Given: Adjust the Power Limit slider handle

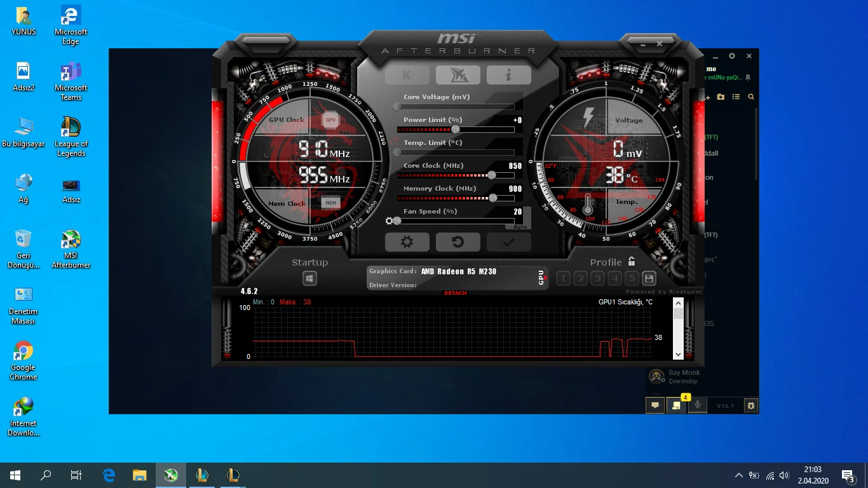Looking at the screenshot, I should click(456, 130).
